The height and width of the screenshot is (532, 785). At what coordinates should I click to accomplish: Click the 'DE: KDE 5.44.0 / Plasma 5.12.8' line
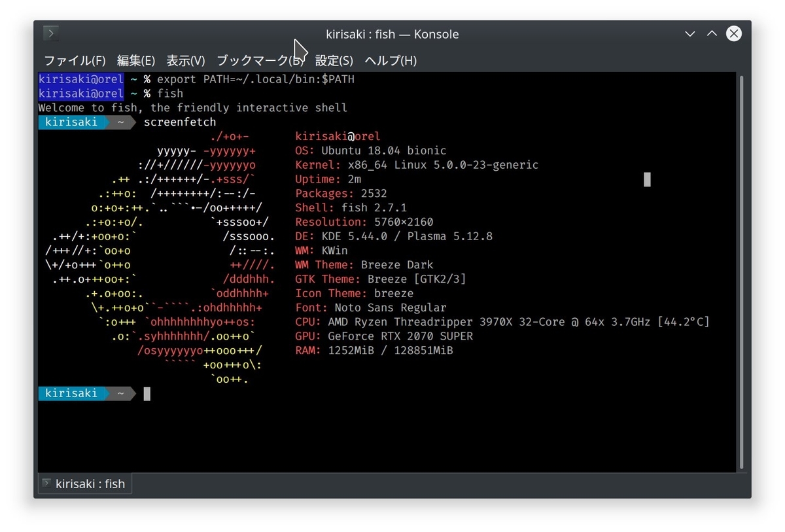click(x=394, y=236)
